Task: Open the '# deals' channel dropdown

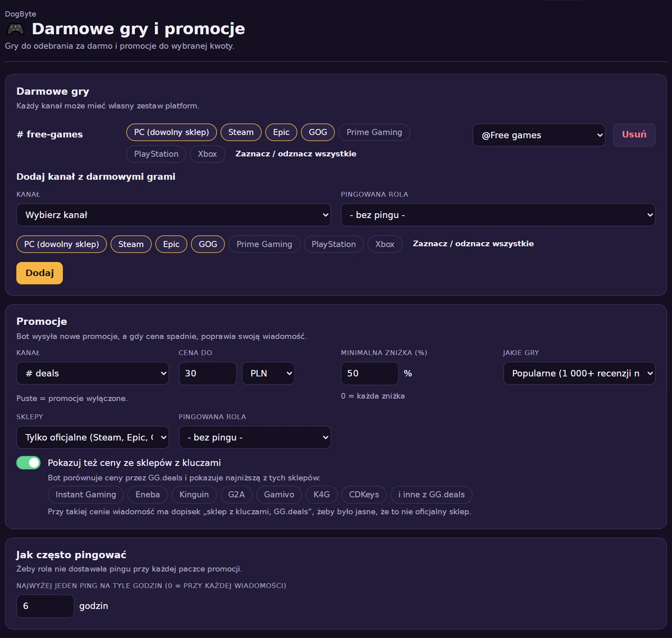Action: (93, 373)
